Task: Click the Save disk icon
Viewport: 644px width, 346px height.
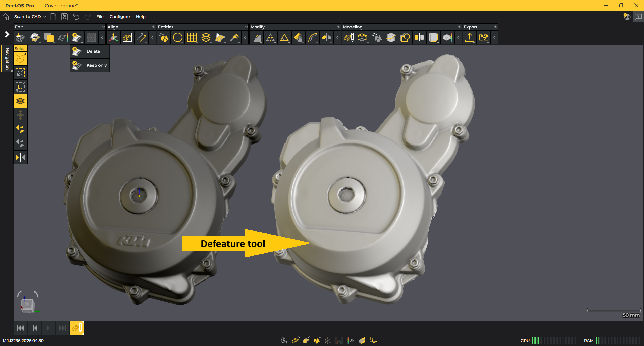Action: coord(65,17)
